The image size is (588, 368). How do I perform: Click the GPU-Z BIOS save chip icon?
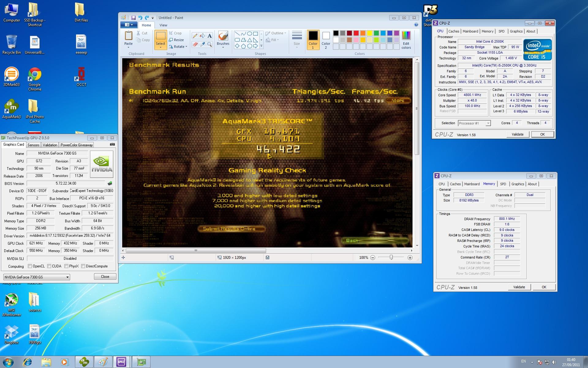tap(110, 183)
